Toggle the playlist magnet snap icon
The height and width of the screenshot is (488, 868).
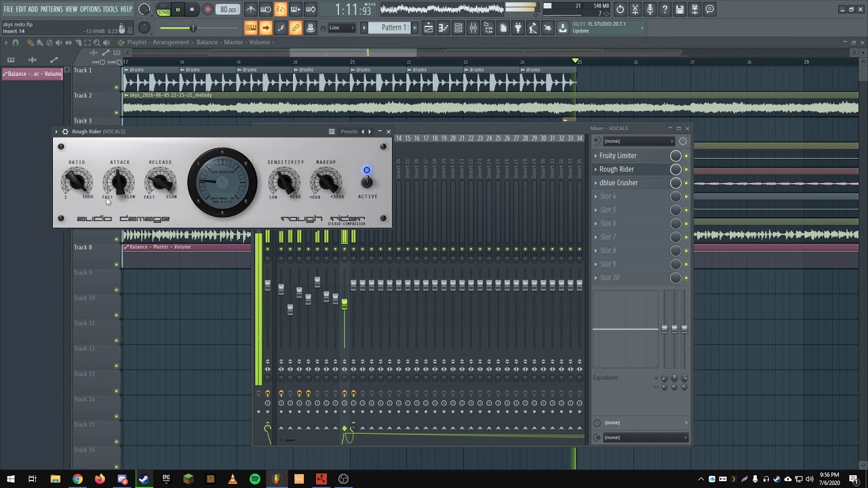coord(16,43)
